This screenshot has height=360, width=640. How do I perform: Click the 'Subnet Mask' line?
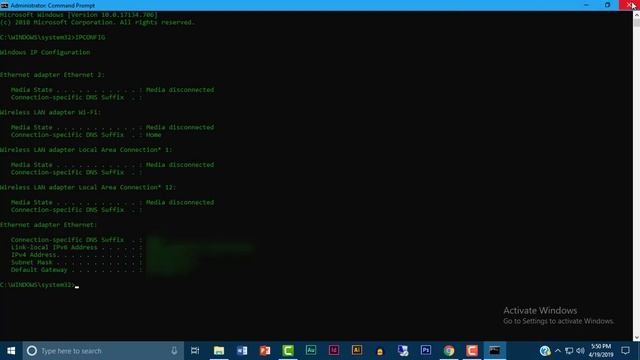point(76,262)
